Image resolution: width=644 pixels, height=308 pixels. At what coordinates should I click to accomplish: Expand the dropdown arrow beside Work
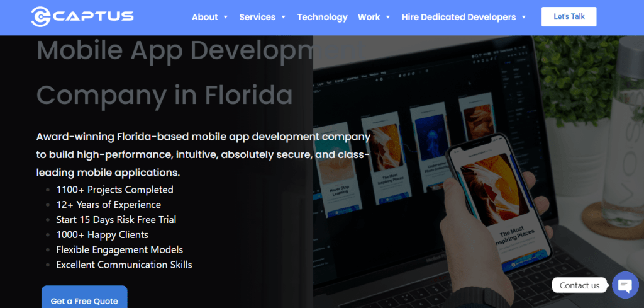(x=388, y=18)
